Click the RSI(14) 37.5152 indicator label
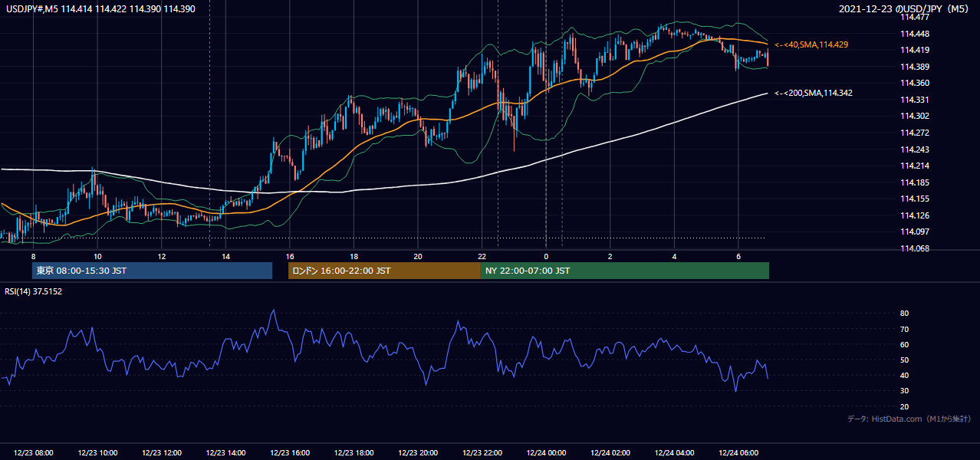The height and width of the screenshot is (460, 980). [34, 291]
